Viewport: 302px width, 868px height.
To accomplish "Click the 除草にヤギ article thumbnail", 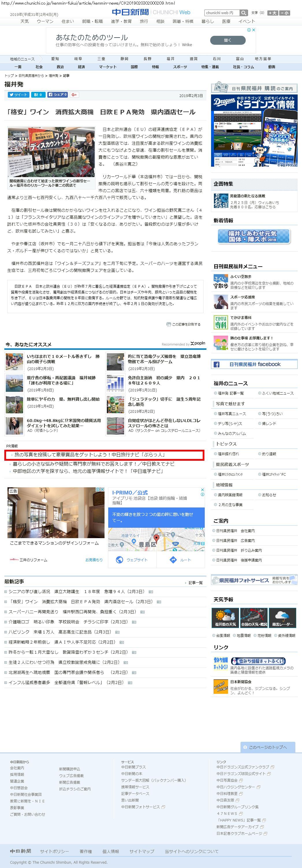I will tap(14, 404).
